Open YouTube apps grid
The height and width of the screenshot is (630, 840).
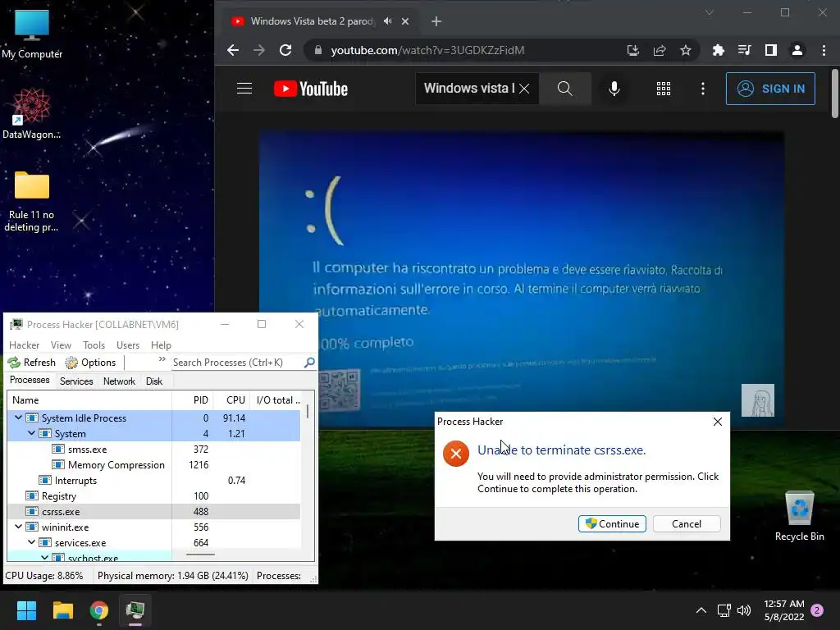click(x=664, y=89)
